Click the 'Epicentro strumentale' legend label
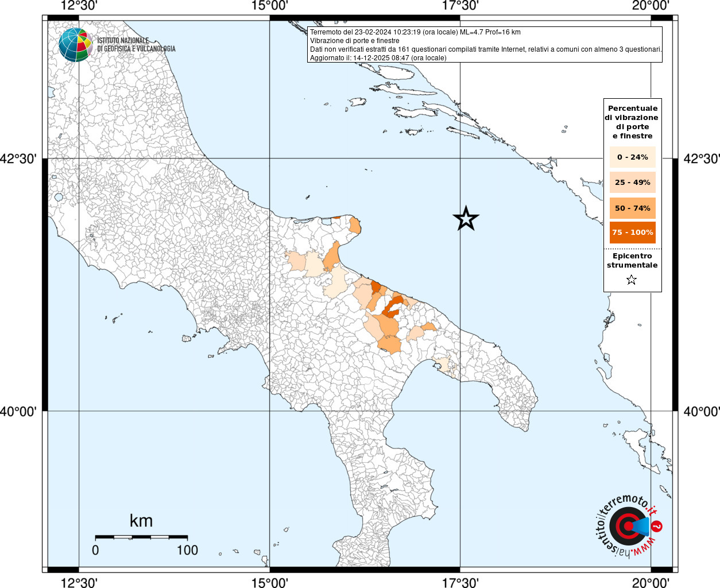This screenshot has width=720, height=588. [x=632, y=261]
